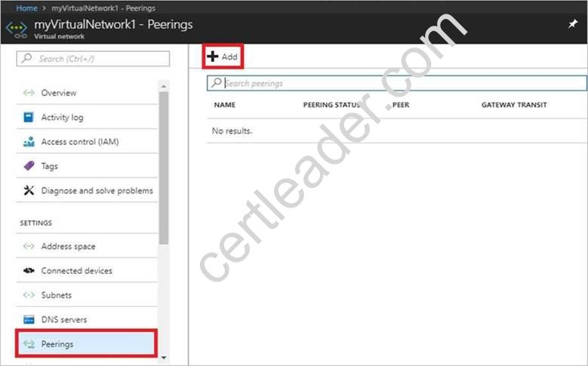Click the Connected devices plug icon
The height and width of the screenshot is (366, 588).
point(29,270)
